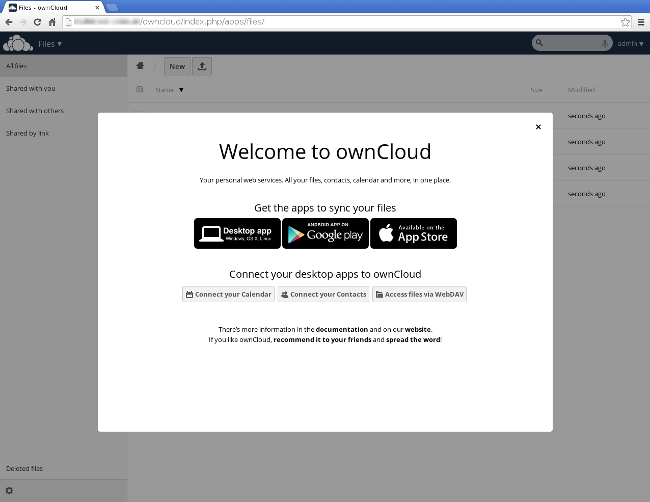Click the browser home icon
The width and height of the screenshot is (650, 502).
(x=52, y=22)
